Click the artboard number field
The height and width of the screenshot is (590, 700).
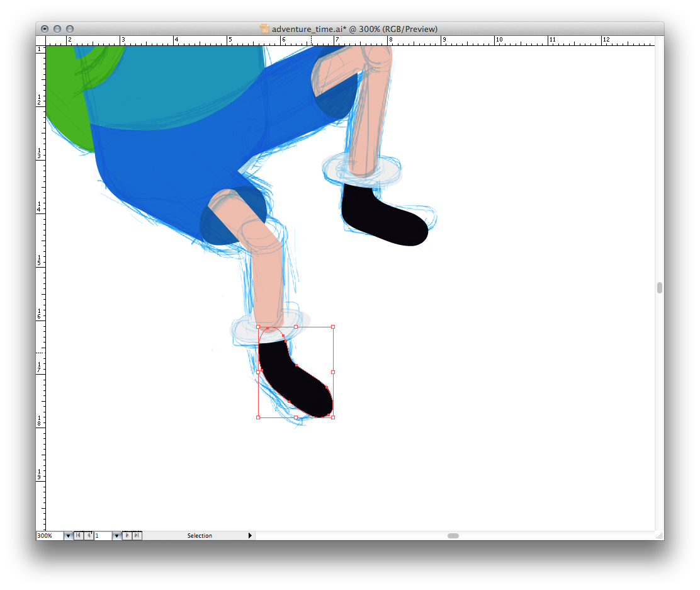pyautogui.click(x=103, y=536)
